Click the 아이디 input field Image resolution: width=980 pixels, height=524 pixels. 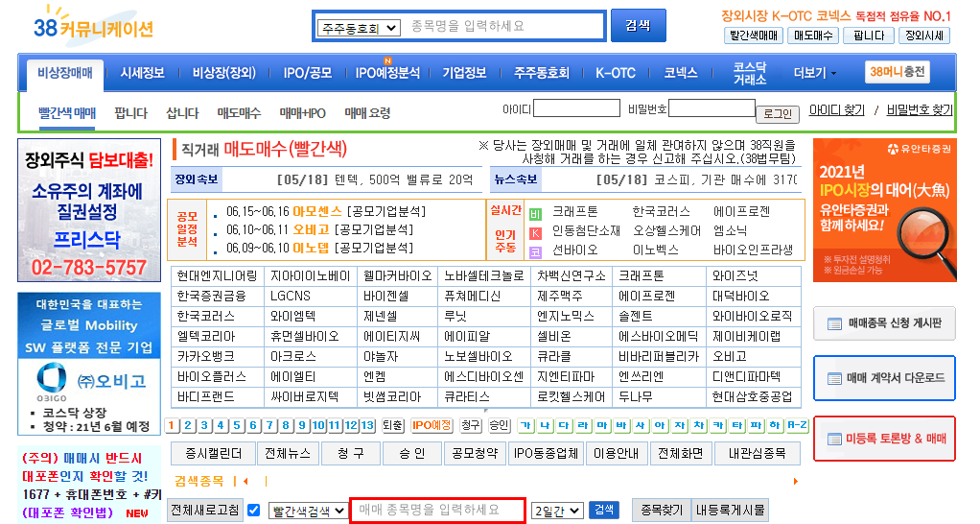(576, 108)
